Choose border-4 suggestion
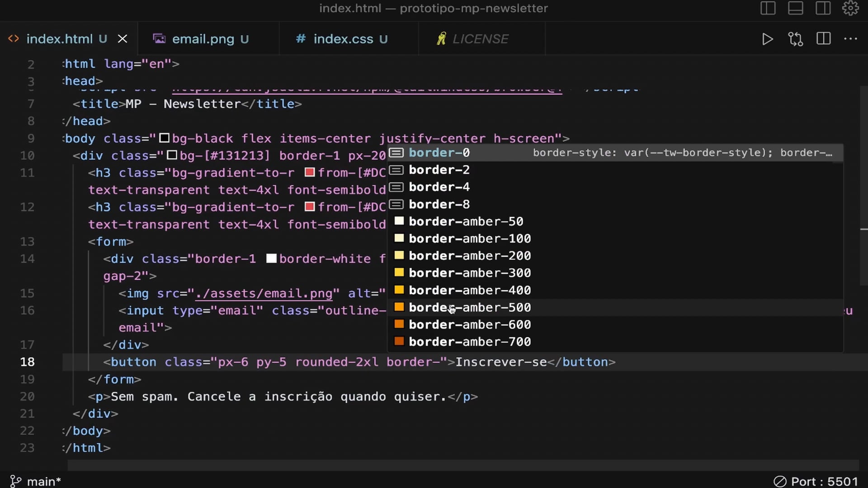Screen dimensions: 868x488 (x=615, y=187)
